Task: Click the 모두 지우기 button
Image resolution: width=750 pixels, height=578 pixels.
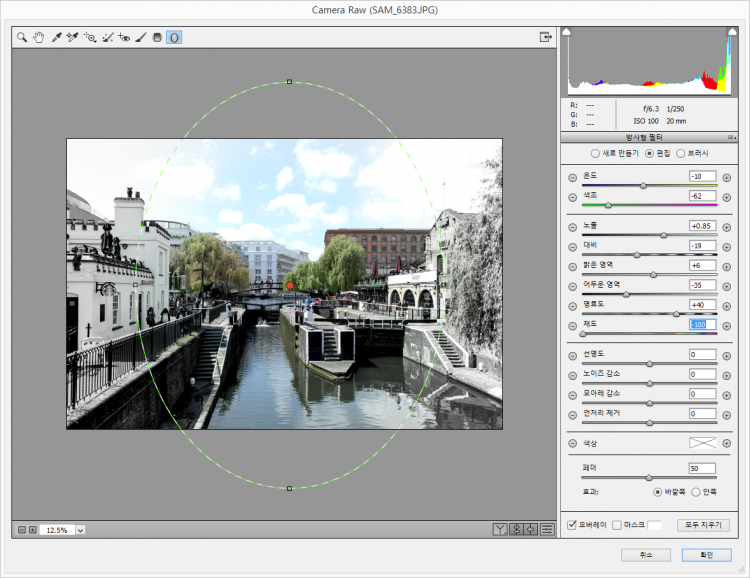Action: pos(703,525)
